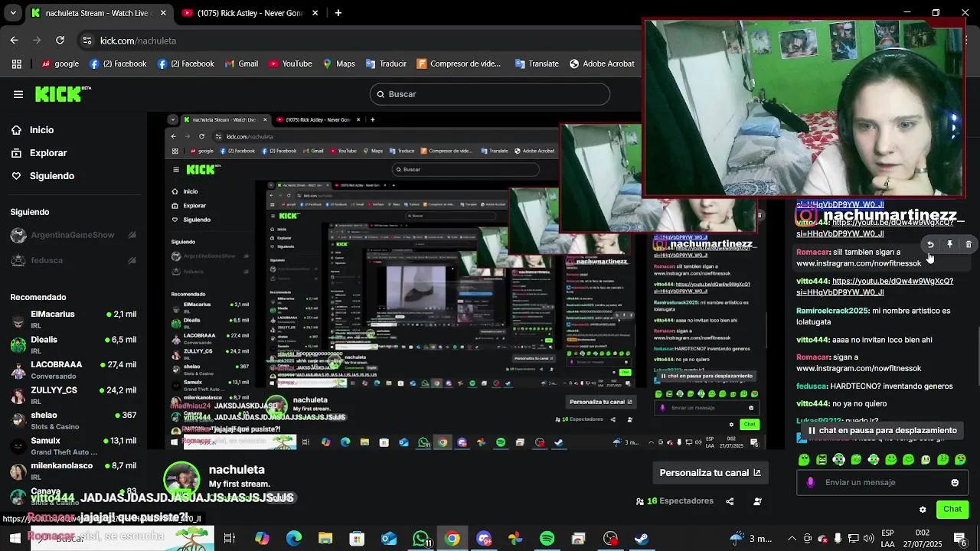Reload the current page
Viewport: 980px width, 551px height.
click(x=60, y=41)
